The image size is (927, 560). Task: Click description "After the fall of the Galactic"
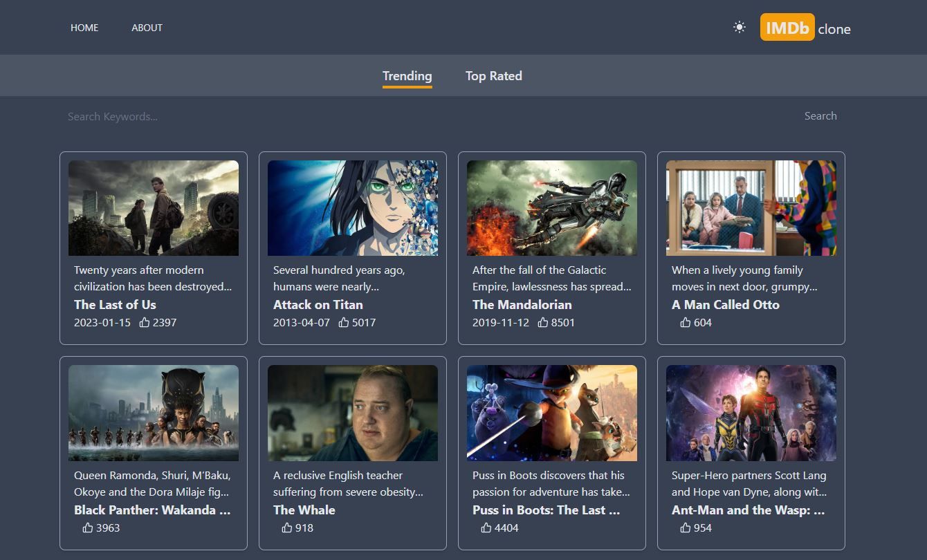coord(552,279)
